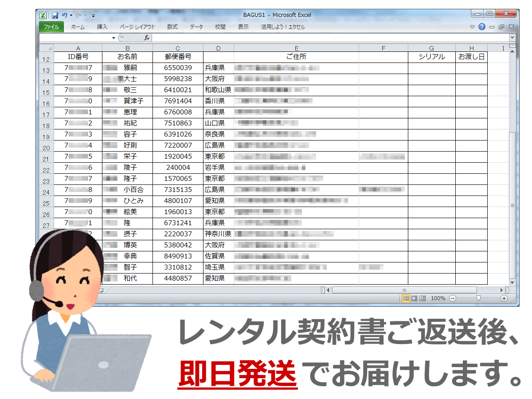Screen dimensions: 532x399
Task: Select row 12 header
Action: (x=46, y=57)
